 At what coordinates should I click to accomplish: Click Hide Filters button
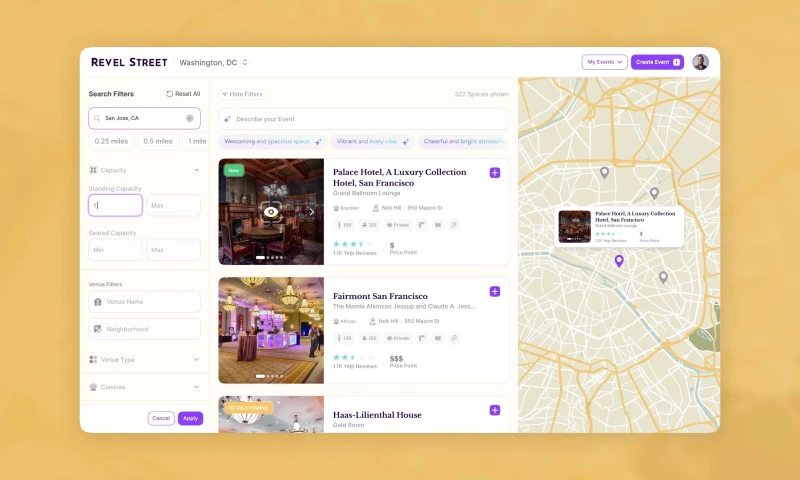coord(242,94)
